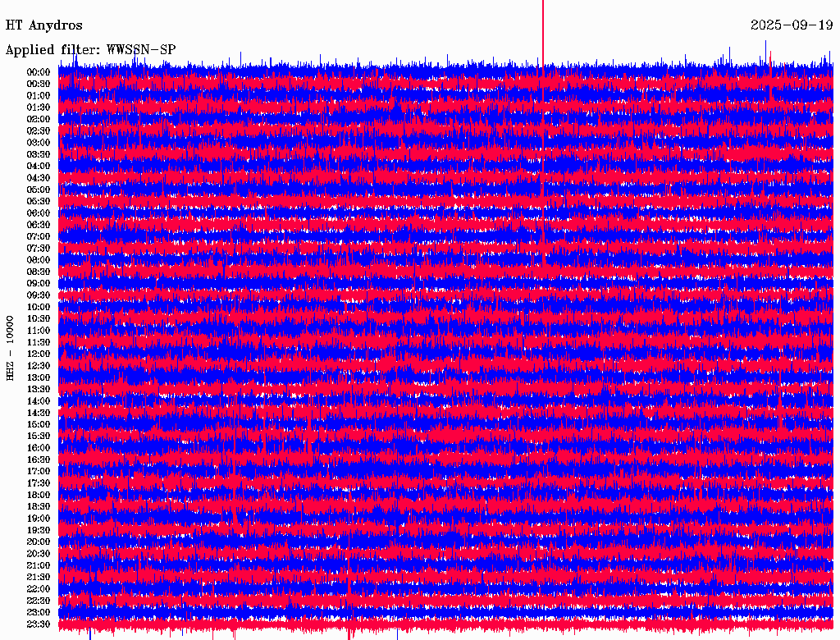
Task: Select the 11:30 time label
Action: 39,342
